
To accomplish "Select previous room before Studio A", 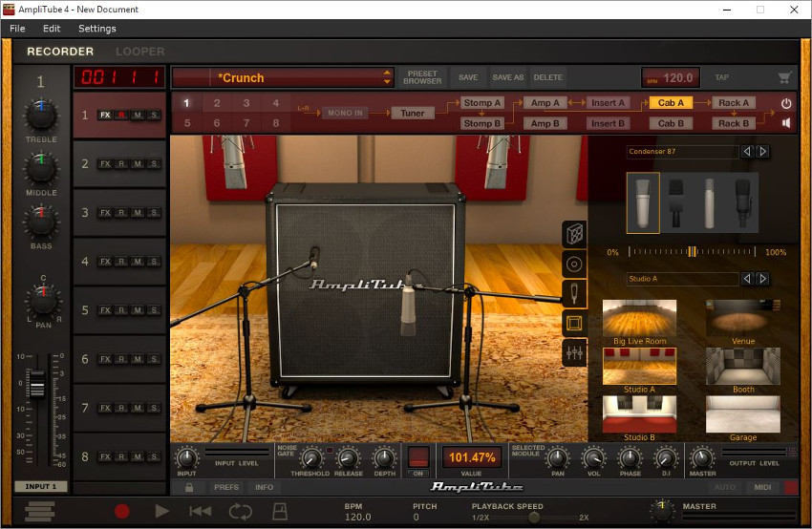I will [747, 279].
